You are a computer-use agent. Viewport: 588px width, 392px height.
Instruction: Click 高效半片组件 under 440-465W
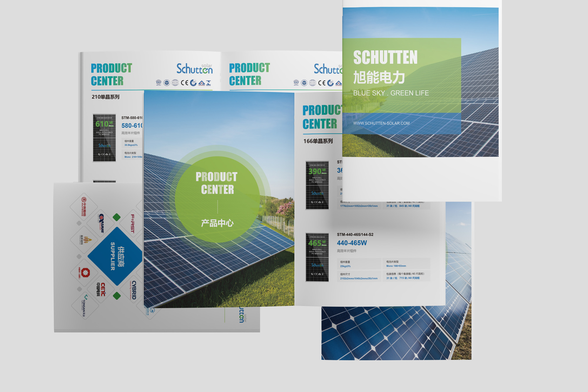click(x=347, y=251)
